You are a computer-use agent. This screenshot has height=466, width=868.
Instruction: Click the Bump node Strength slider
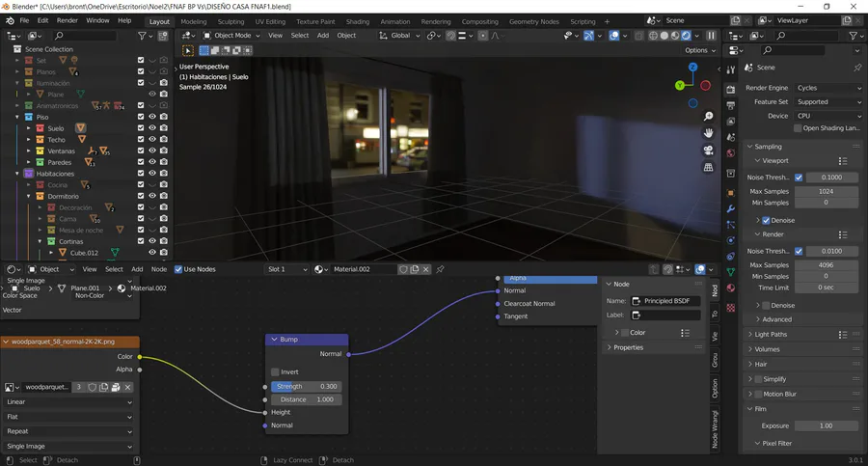coord(307,386)
